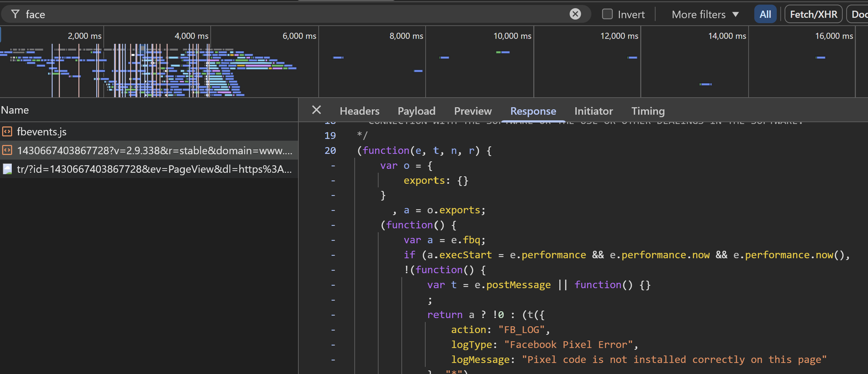Screen dimensions: 868x374
Task: Open the More filters dropdown
Action: (x=705, y=15)
